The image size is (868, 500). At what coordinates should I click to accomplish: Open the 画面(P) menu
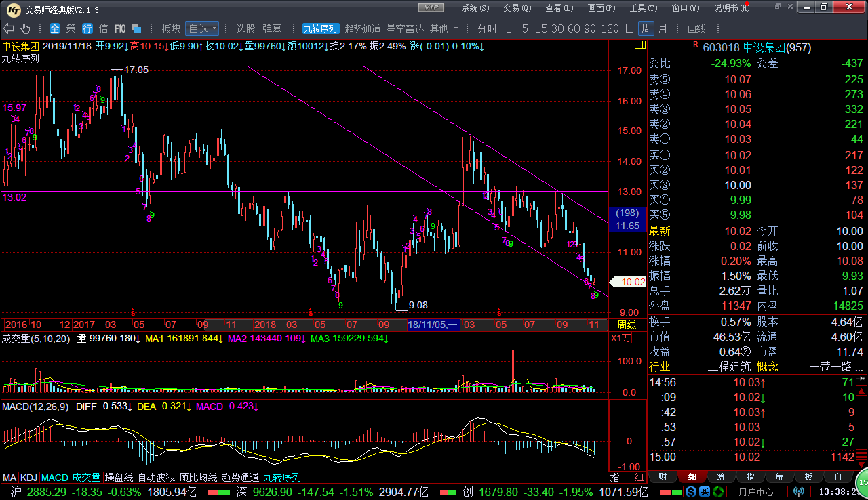[601, 8]
